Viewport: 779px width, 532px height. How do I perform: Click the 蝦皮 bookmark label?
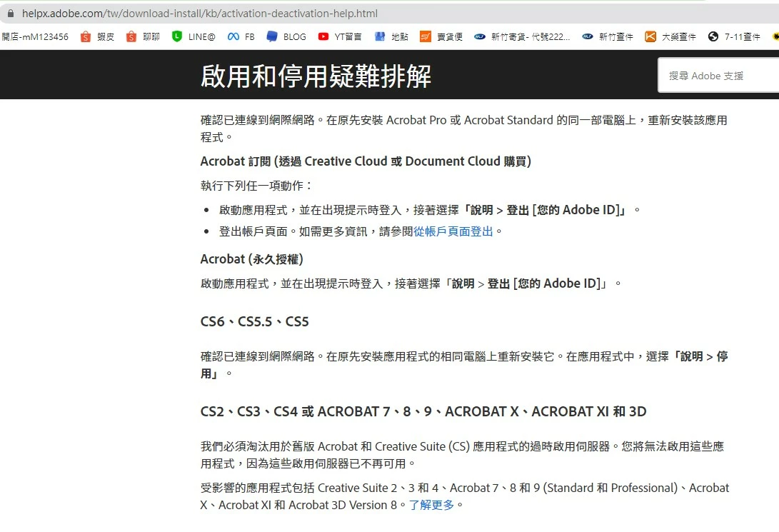tap(106, 36)
